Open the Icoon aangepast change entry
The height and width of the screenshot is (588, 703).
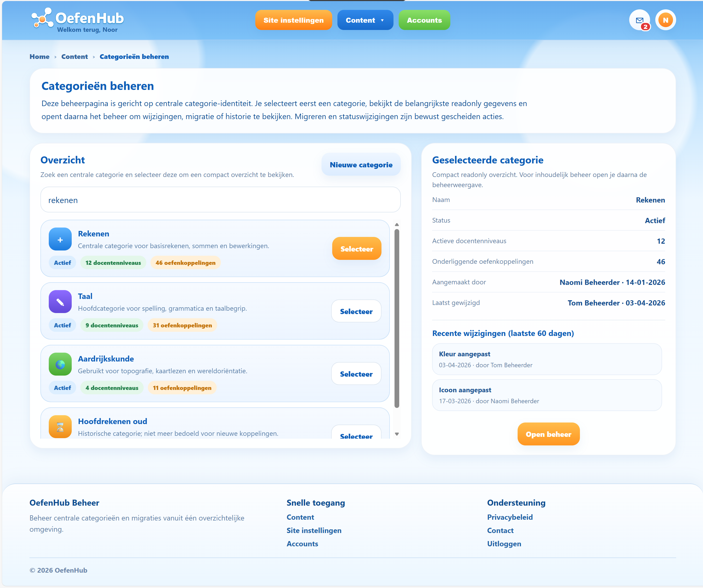click(547, 395)
